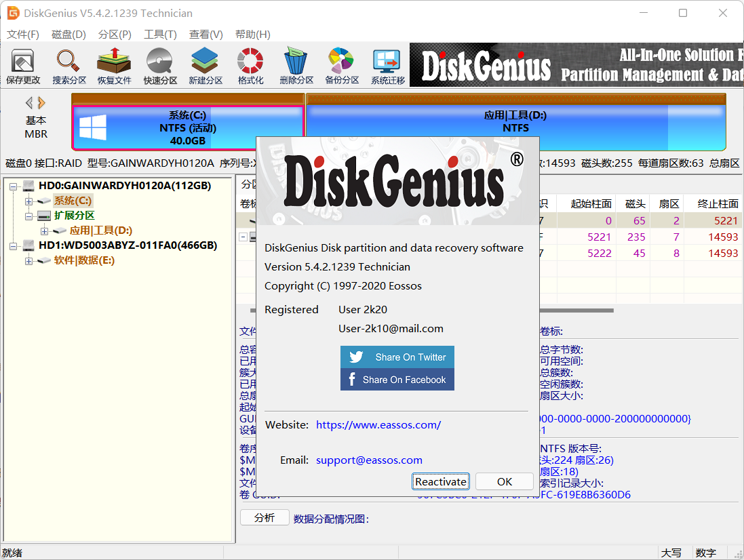Collapse the HD0 GAINWARDYH0120A disk node

(14, 186)
